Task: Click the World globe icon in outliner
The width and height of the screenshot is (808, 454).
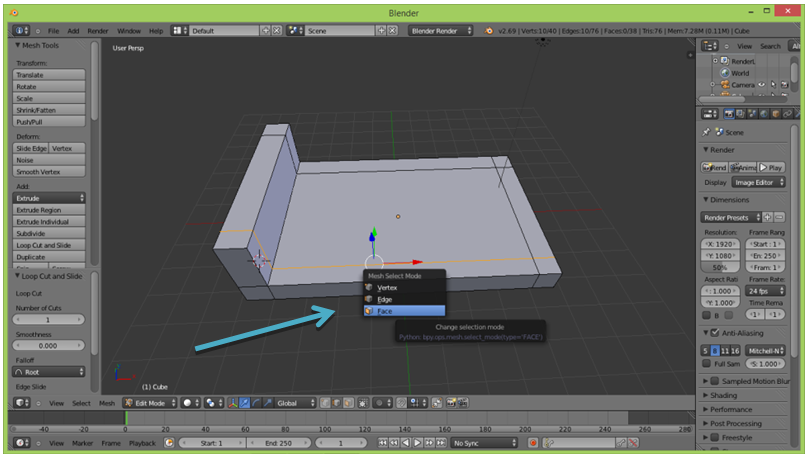Action: click(x=724, y=73)
